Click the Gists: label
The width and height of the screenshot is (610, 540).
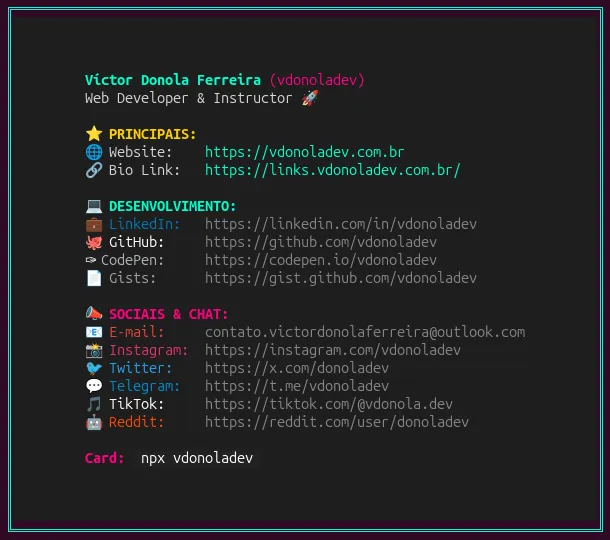132,278
